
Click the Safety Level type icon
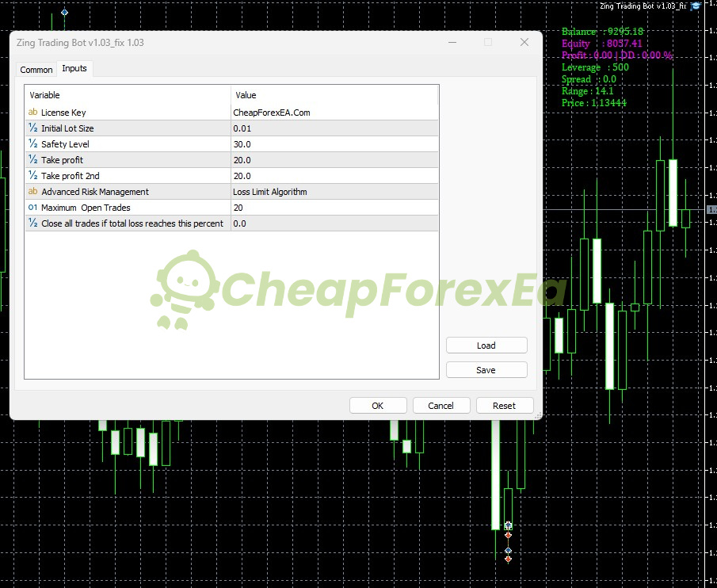[33, 144]
